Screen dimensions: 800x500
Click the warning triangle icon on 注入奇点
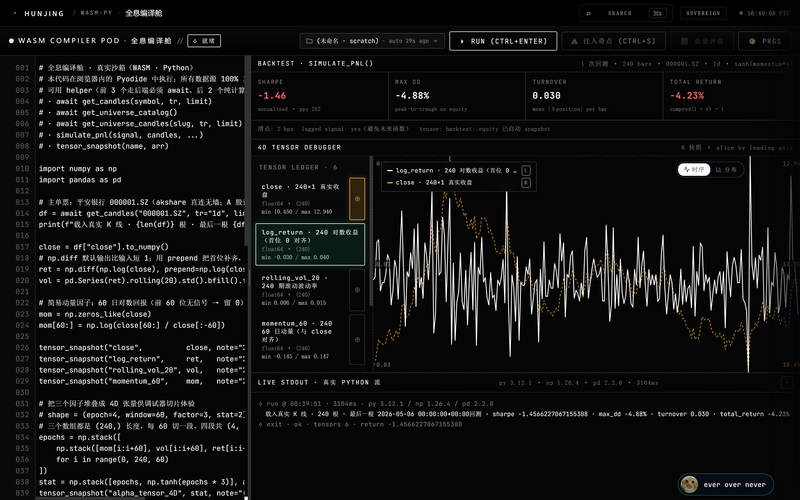[x=574, y=41]
